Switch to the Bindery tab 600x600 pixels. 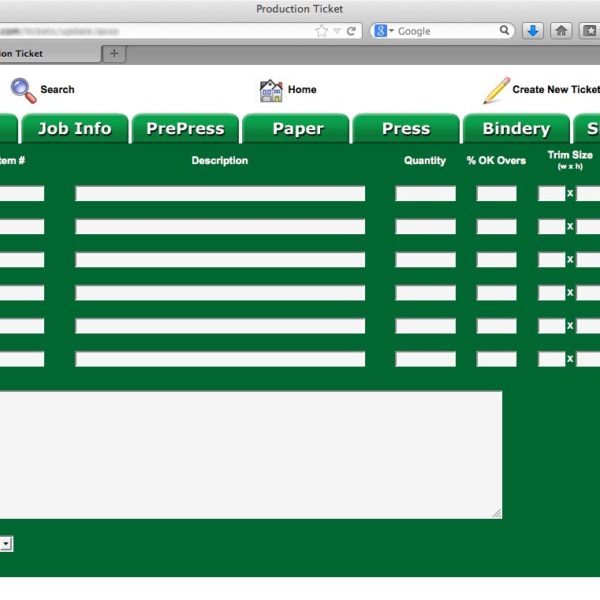click(x=516, y=129)
